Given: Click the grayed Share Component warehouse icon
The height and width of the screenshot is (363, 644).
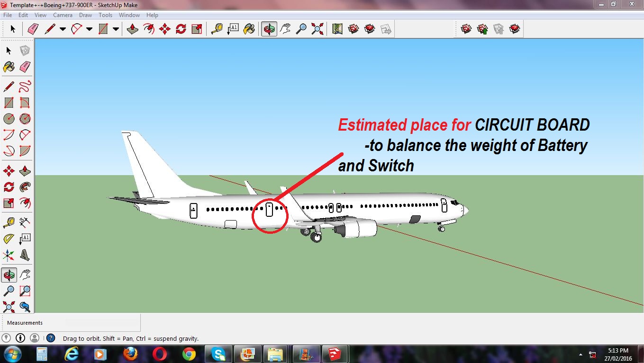Looking at the screenshot, I should click(x=499, y=29).
